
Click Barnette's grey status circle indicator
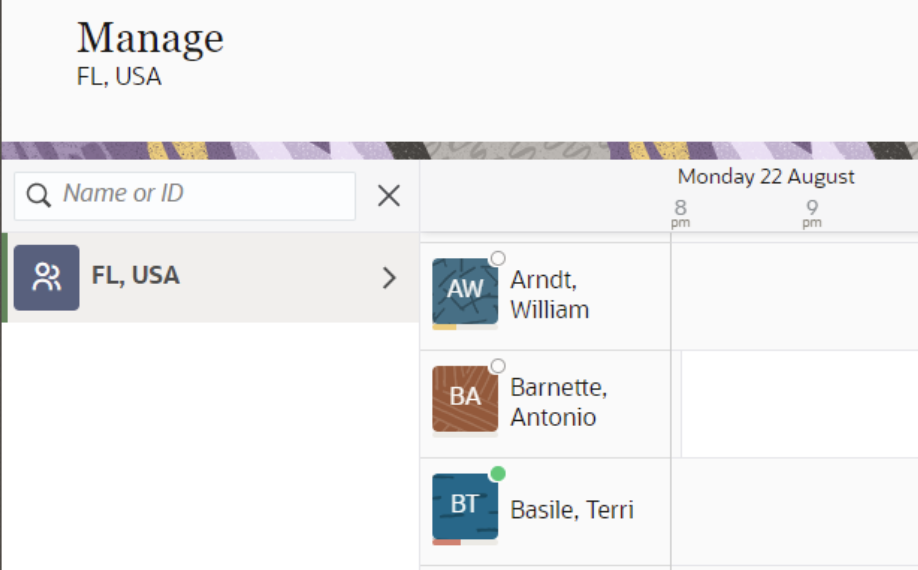coord(498,366)
